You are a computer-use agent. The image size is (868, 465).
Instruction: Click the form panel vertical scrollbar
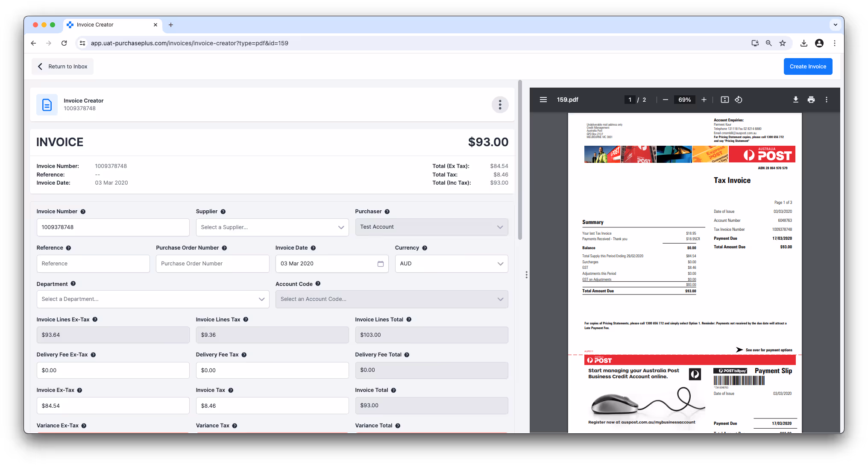pyautogui.click(x=520, y=160)
